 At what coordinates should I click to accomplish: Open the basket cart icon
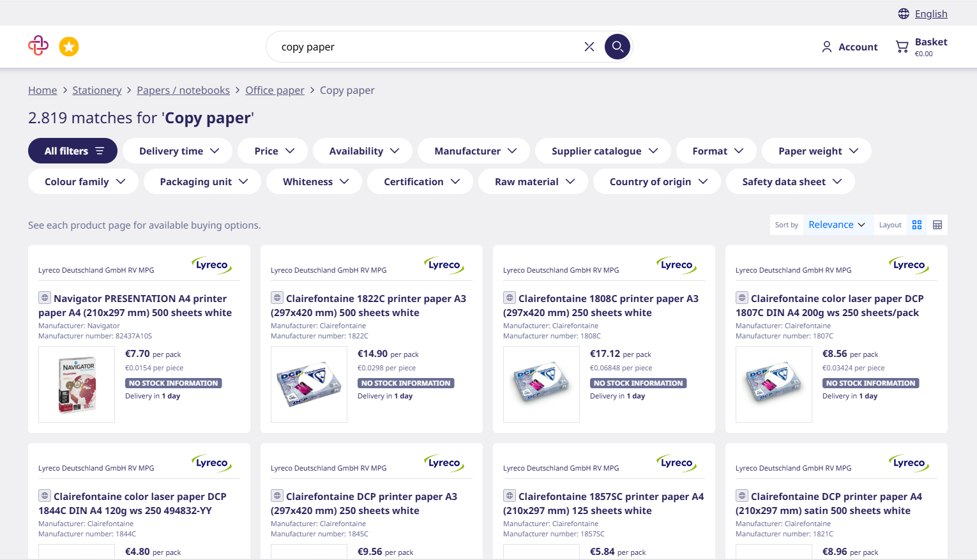(902, 47)
